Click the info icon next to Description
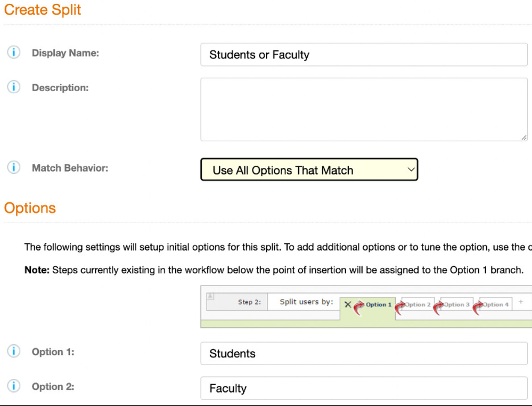532x406 pixels. pos(13,87)
